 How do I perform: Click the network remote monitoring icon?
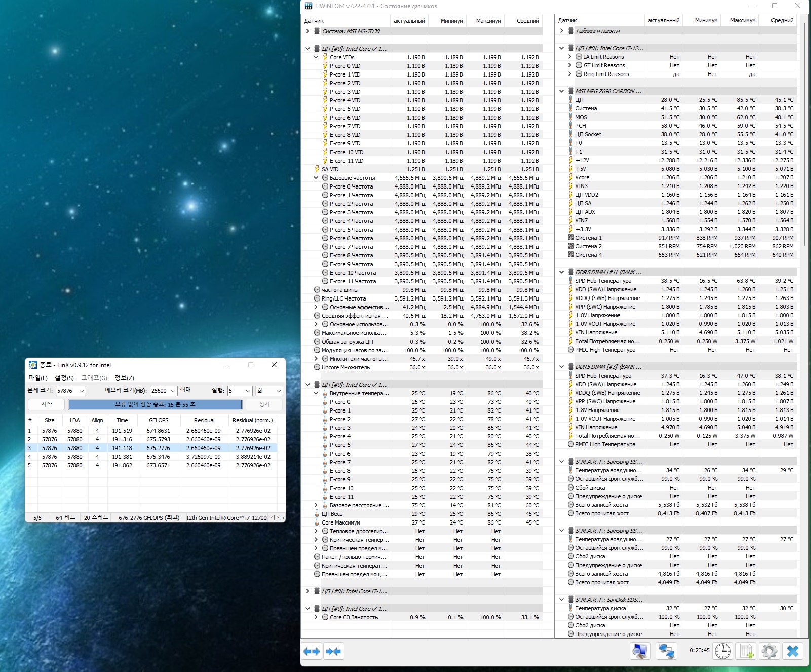coord(666,651)
